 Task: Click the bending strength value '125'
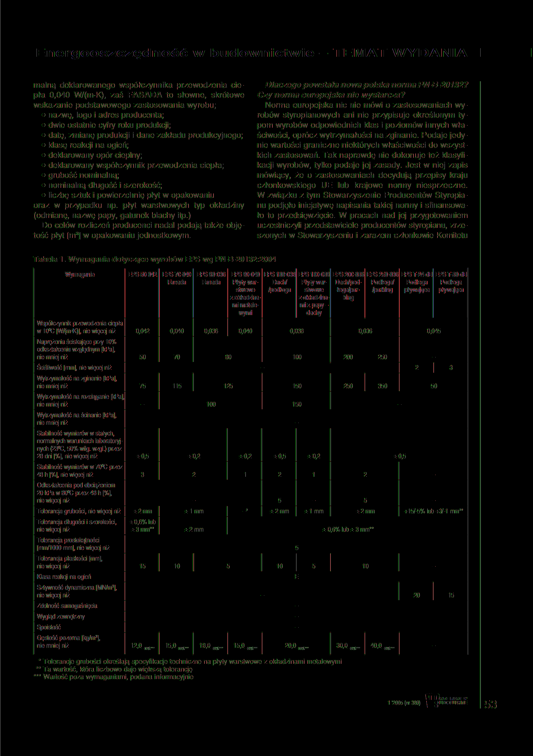(228, 386)
